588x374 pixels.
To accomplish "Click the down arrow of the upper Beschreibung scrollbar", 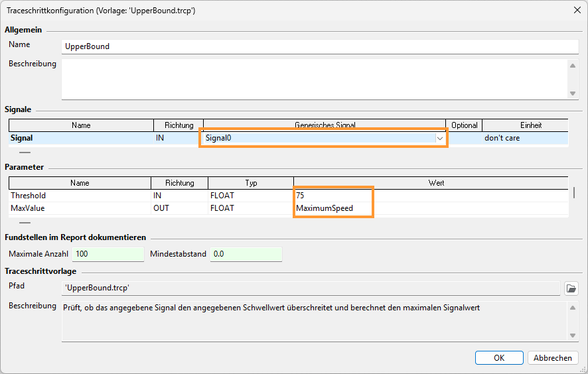I will point(573,93).
